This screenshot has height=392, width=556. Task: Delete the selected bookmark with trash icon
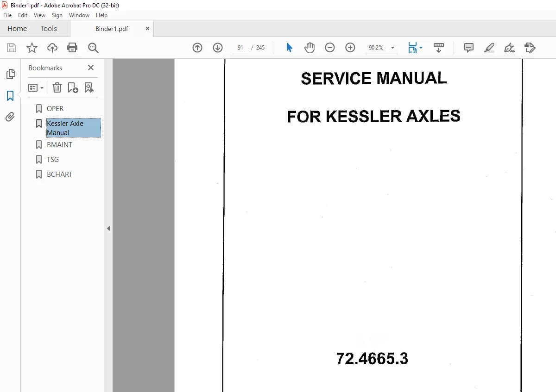(57, 87)
